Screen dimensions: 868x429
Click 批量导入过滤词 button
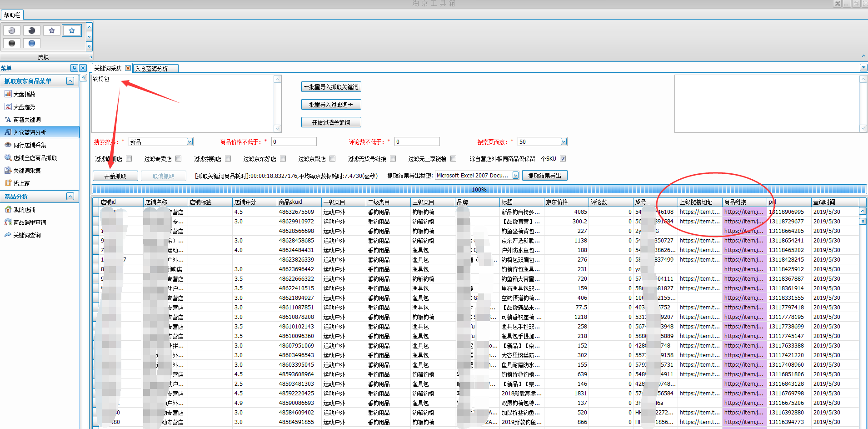(x=331, y=105)
